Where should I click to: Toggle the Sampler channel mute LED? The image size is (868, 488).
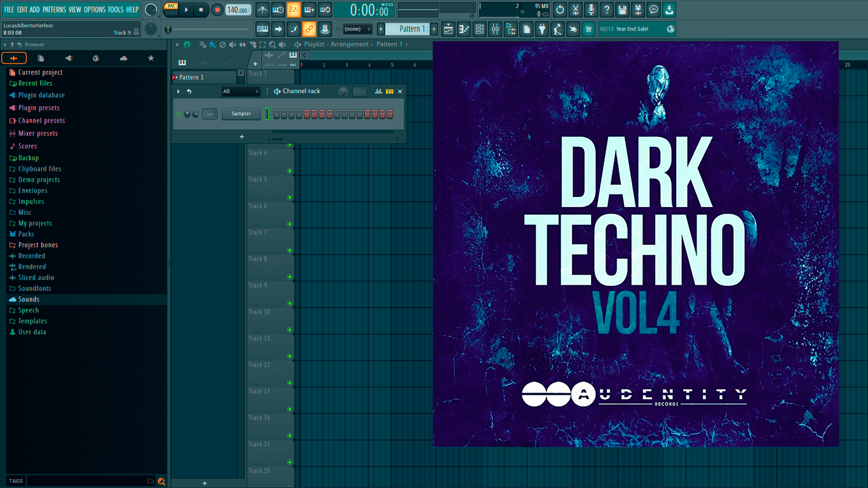coord(179,114)
